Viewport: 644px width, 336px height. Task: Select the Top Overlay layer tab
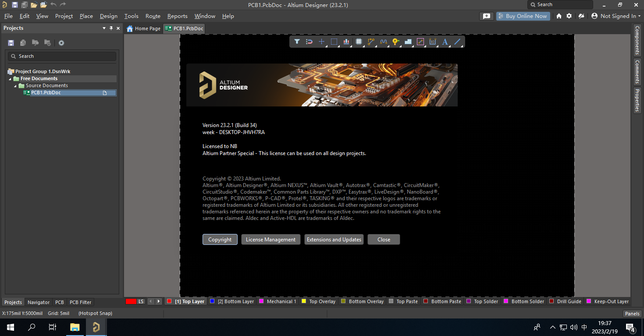[319, 301]
